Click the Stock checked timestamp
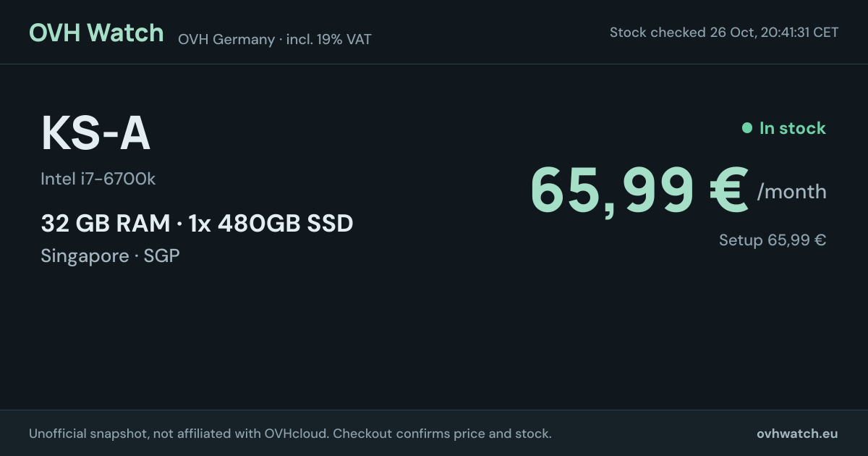 coord(724,33)
